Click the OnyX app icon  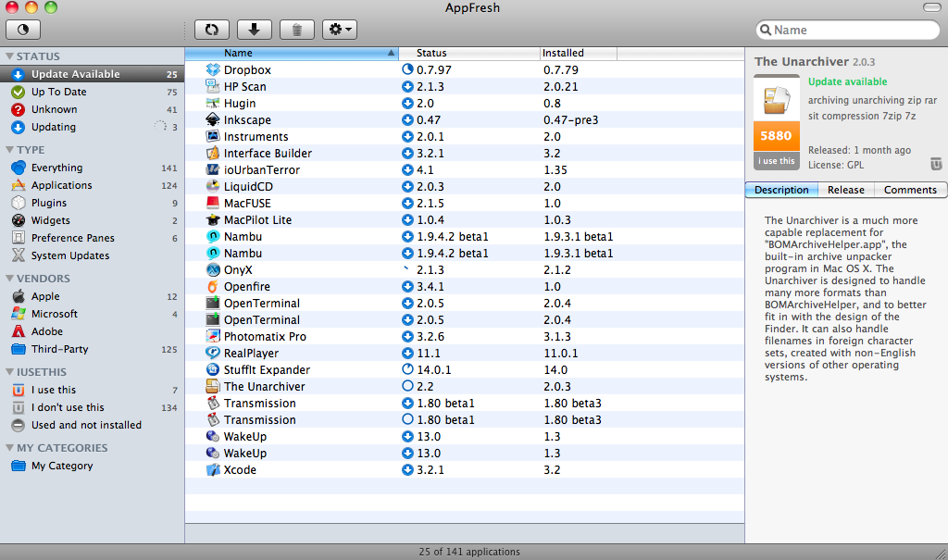[213, 269]
